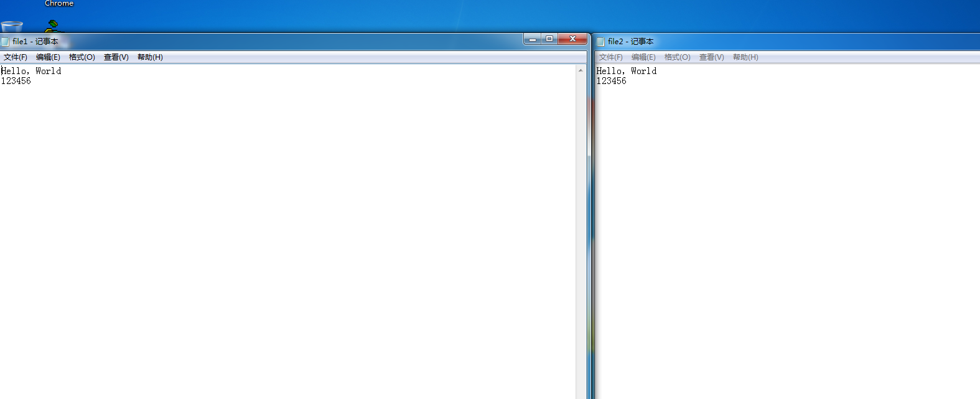
Task: Open the 文件(F) menu in file1 Notepad
Action: click(x=16, y=57)
